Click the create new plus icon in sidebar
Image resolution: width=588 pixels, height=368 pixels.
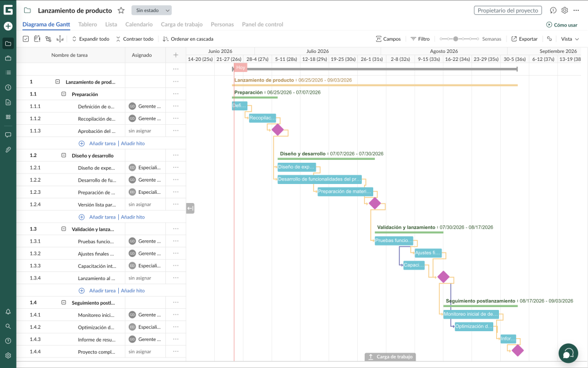click(8, 26)
